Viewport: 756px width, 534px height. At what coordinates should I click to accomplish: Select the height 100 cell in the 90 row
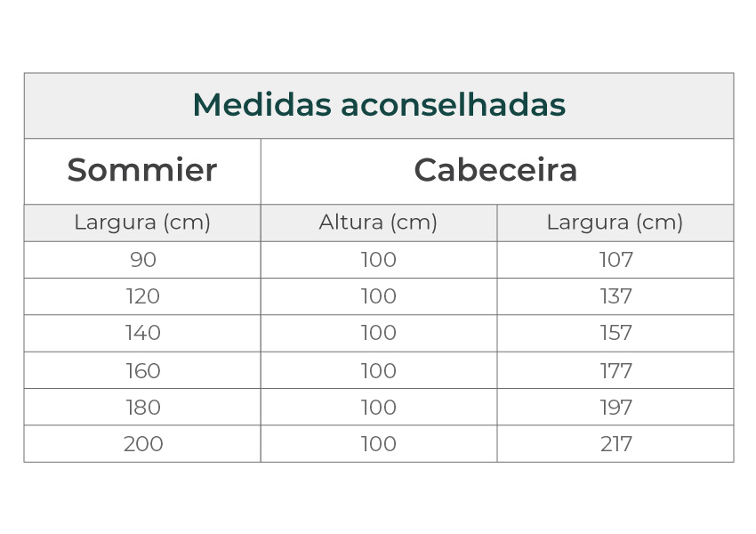click(378, 260)
